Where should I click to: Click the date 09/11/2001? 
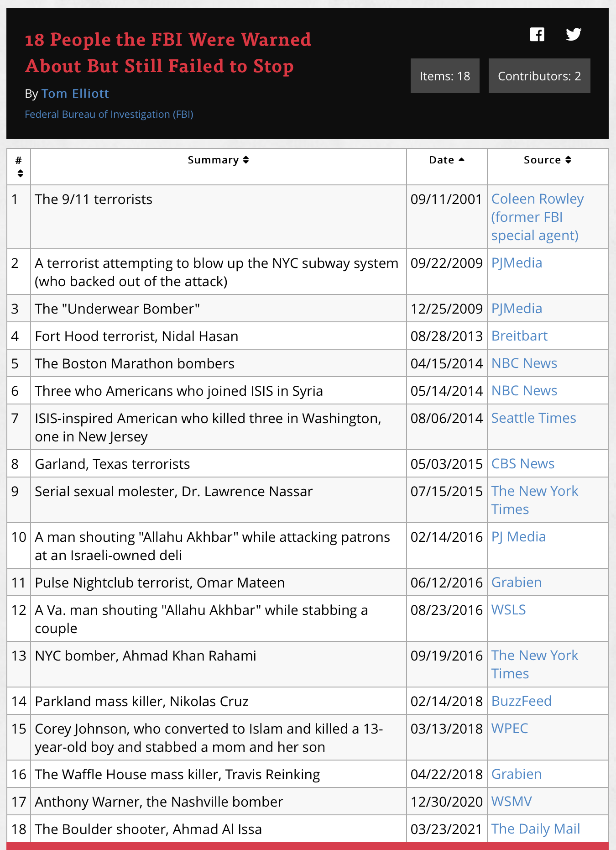click(x=446, y=199)
